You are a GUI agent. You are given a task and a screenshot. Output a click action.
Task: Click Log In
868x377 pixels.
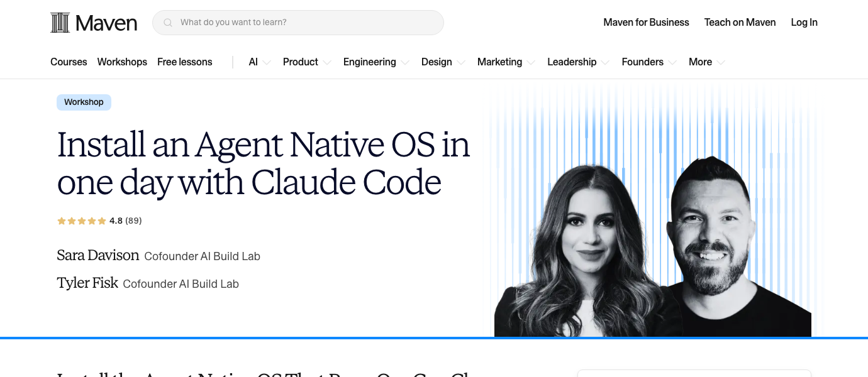[x=804, y=23]
